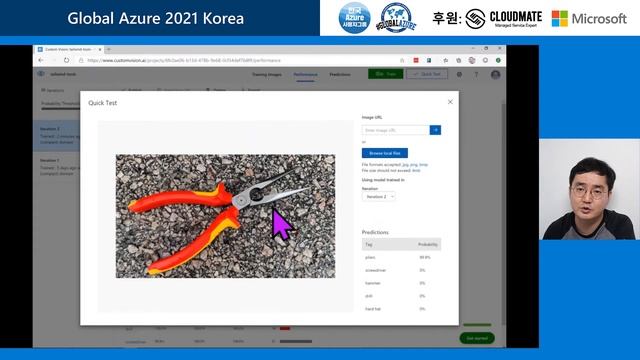Click the Tag column header
This screenshot has height=360, width=640.
pyautogui.click(x=369, y=244)
